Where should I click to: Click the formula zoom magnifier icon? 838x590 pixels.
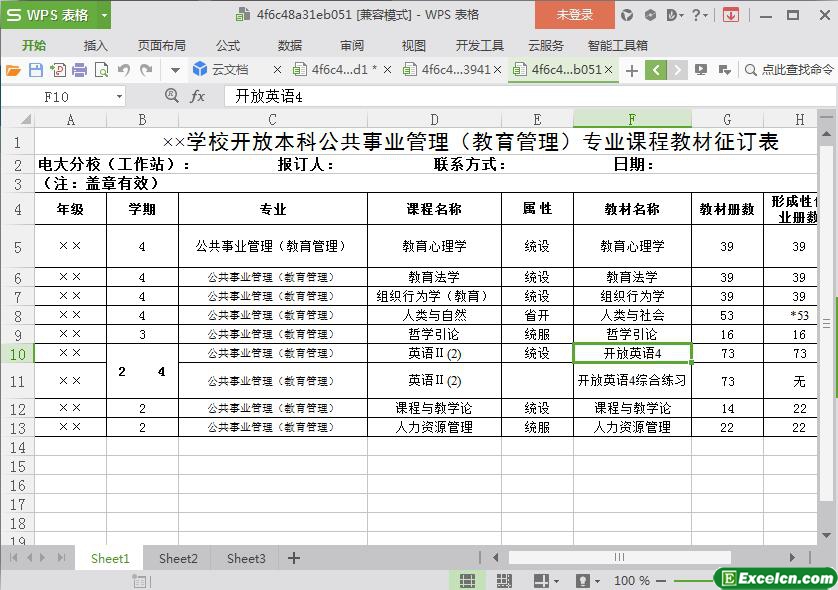coord(172,96)
